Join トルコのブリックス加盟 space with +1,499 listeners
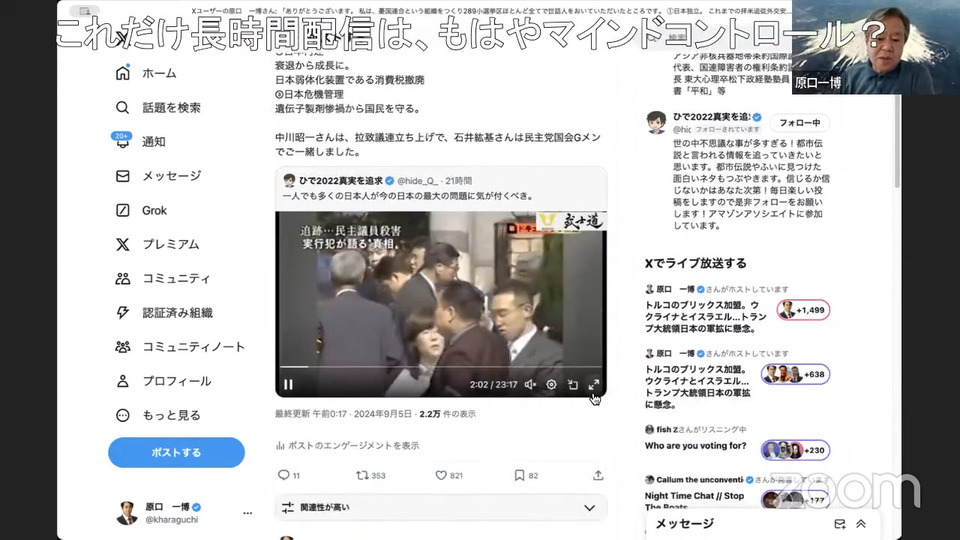This screenshot has height=540, width=960. (804, 310)
